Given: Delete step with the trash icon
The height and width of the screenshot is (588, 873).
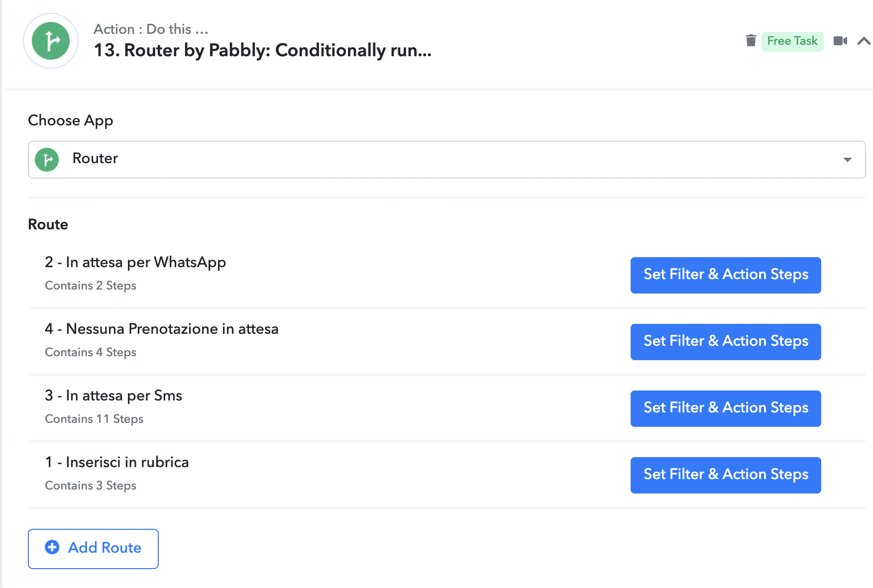Looking at the screenshot, I should pyautogui.click(x=751, y=40).
